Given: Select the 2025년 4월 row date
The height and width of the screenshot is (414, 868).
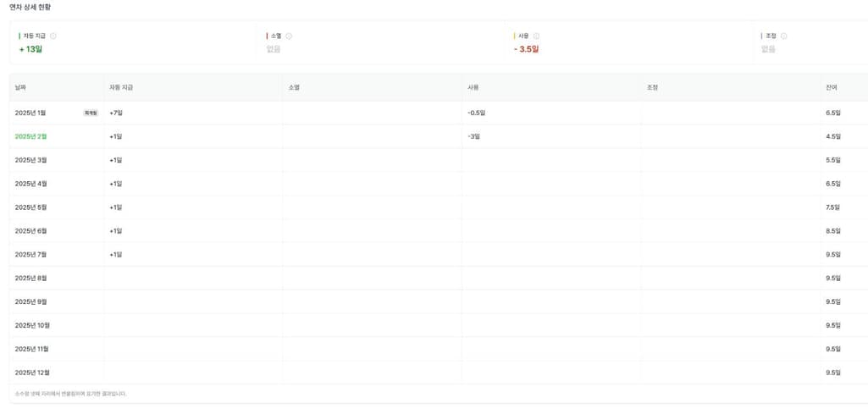Looking at the screenshot, I should (31, 184).
